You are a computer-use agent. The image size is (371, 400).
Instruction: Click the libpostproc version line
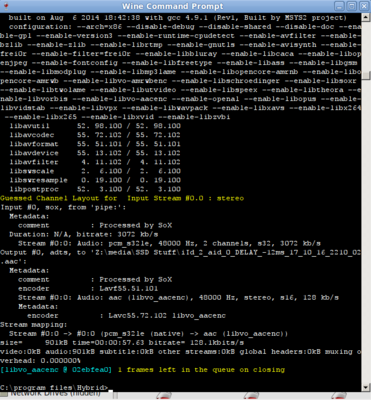[95, 189]
